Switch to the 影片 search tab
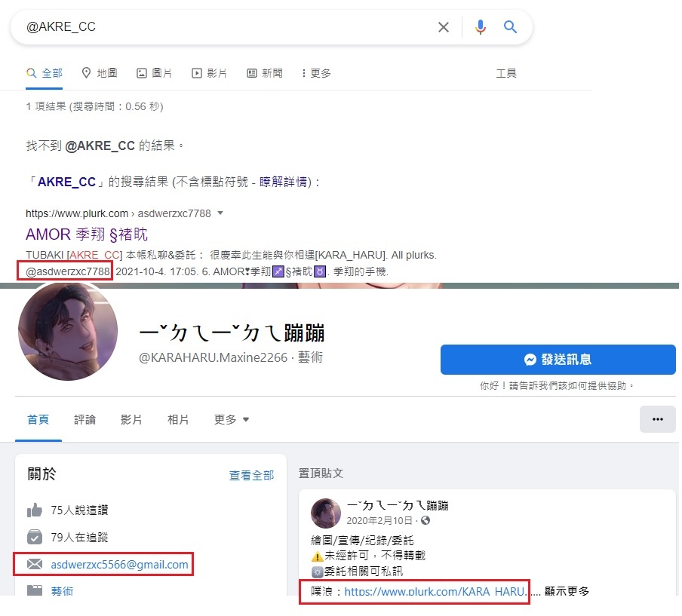This screenshot has width=682, height=616. (x=209, y=73)
